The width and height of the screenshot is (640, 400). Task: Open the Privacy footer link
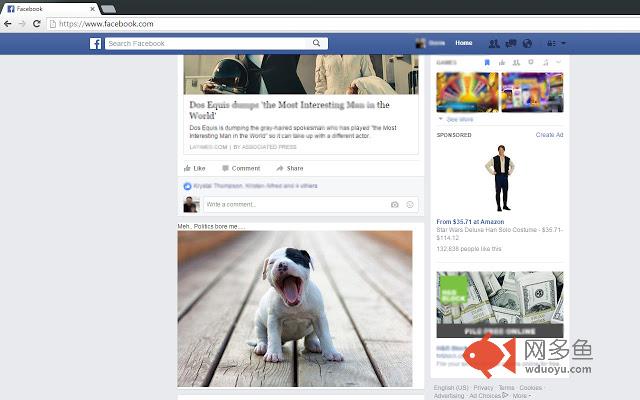[x=483, y=387]
